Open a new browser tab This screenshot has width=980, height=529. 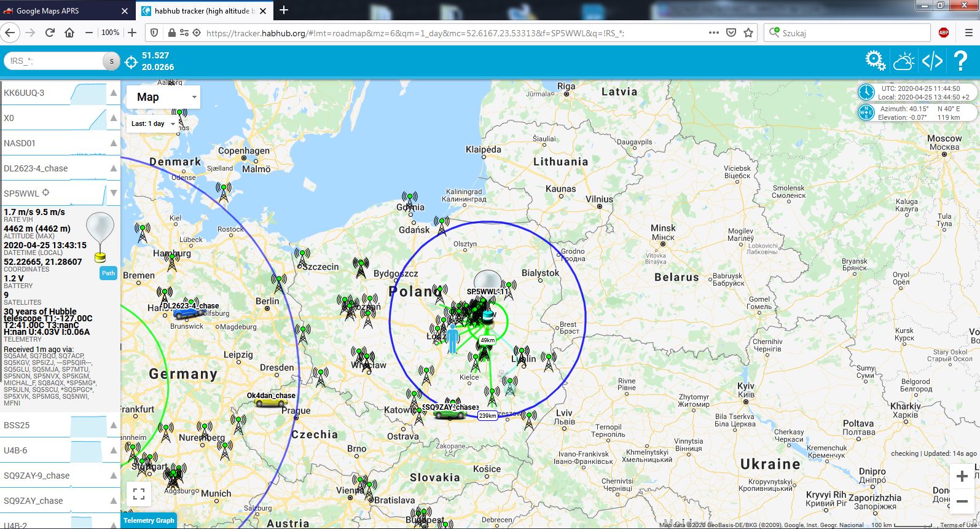(x=284, y=10)
